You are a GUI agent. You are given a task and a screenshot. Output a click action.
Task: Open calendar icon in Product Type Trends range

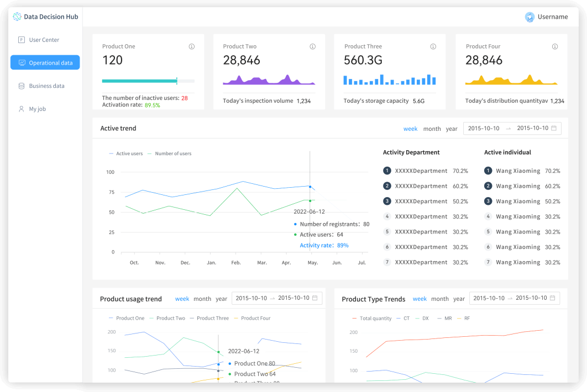(x=553, y=298)
